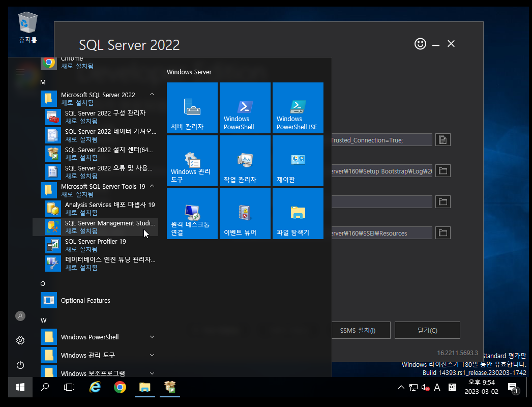
Task: Open 파일 탐색기 tile
Action: click(298, 214)
